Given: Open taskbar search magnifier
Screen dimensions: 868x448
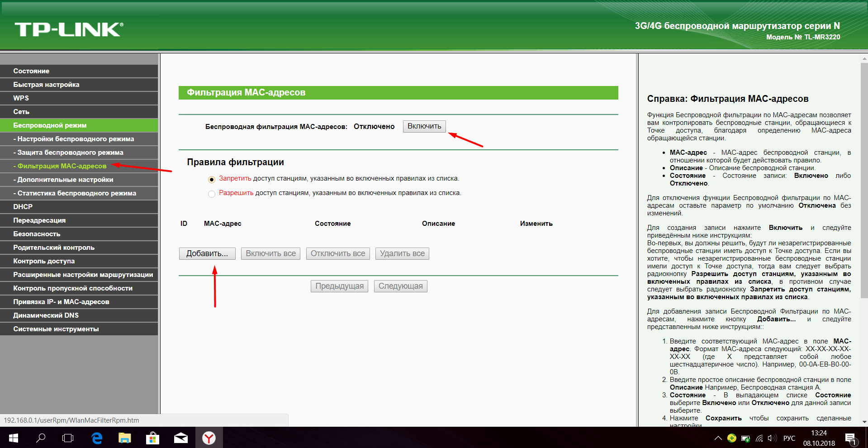Looking at the screenshot, I should click(x=41, y=438).
